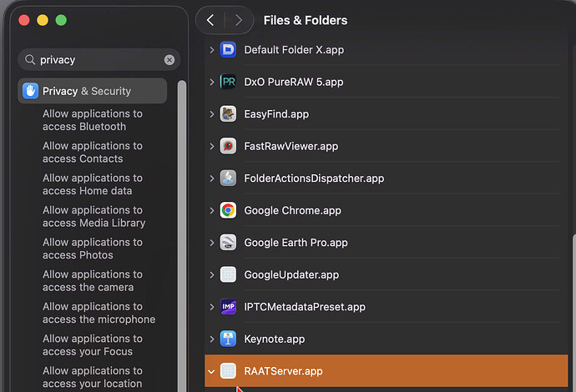Select the FolderActionsDispatcher.app name

pos(314,178)
